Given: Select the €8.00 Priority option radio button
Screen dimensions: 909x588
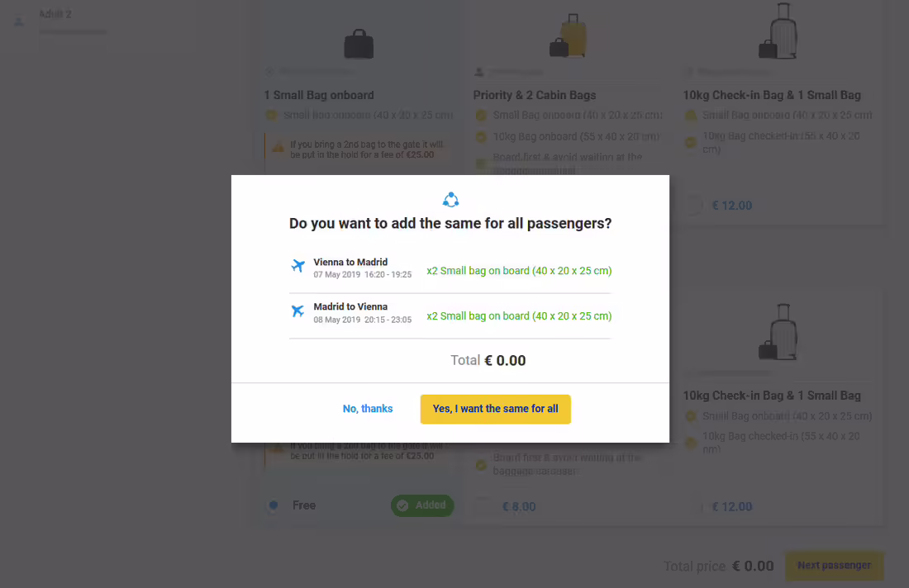Looking at the screenshot, I should click(483, 506).
